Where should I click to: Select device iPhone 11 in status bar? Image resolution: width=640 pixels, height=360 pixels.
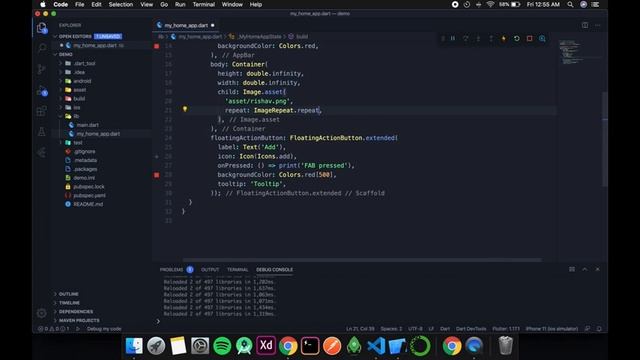pos(552,329)
